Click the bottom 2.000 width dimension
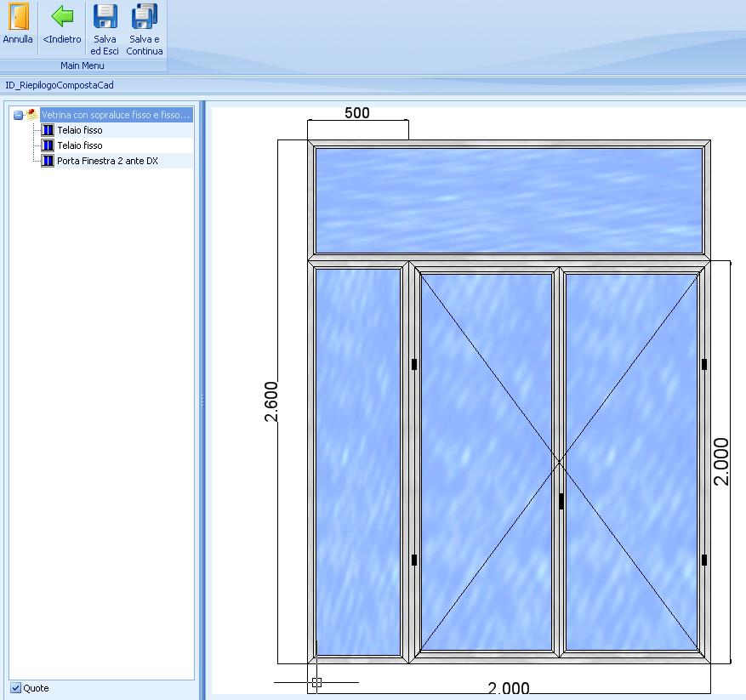746x700 pixels. click(x=509, y=688)
